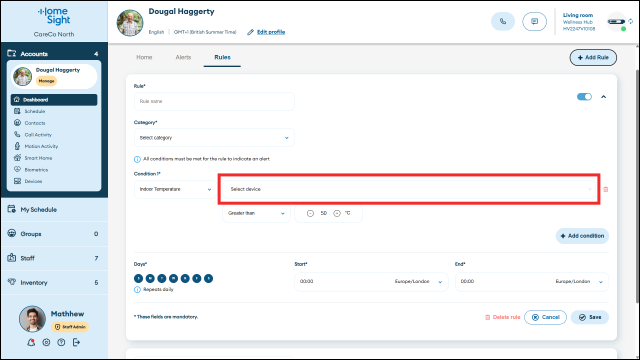Open notifications bell icon
640x360 pixels.
click(31, 342)
